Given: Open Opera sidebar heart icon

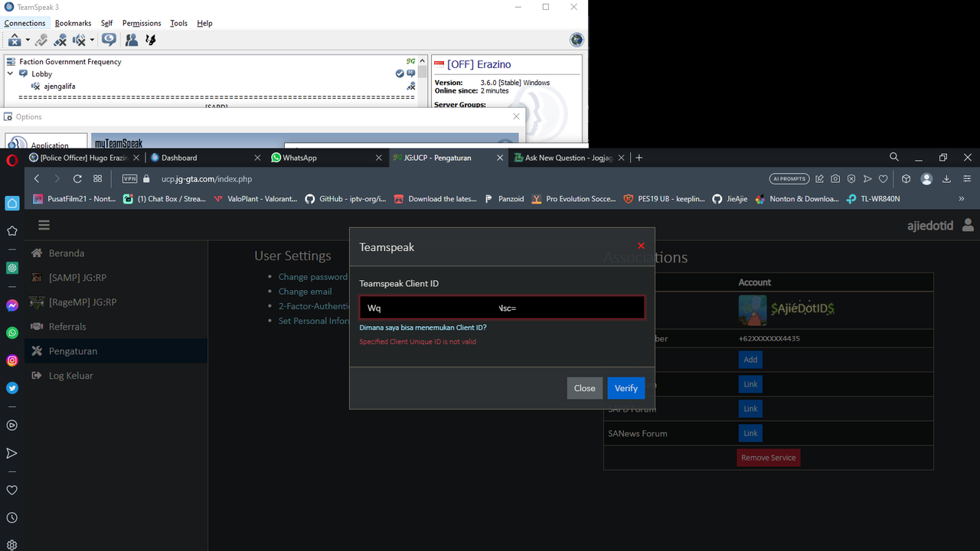Looking at the screenshot, I should (x=12, y=491).
